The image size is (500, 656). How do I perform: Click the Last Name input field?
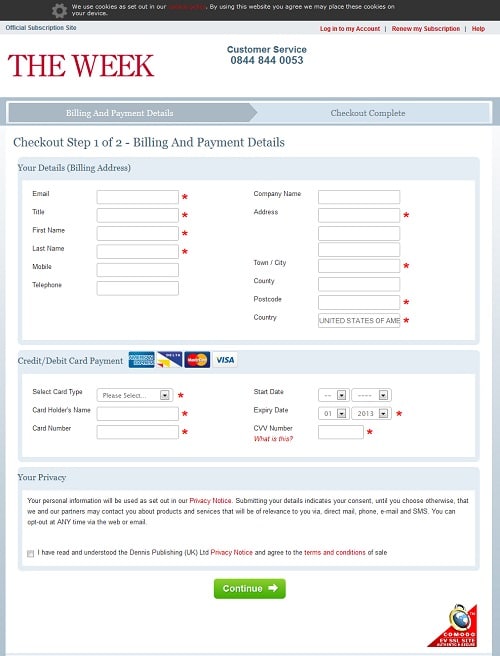click(x=138, y=252)
